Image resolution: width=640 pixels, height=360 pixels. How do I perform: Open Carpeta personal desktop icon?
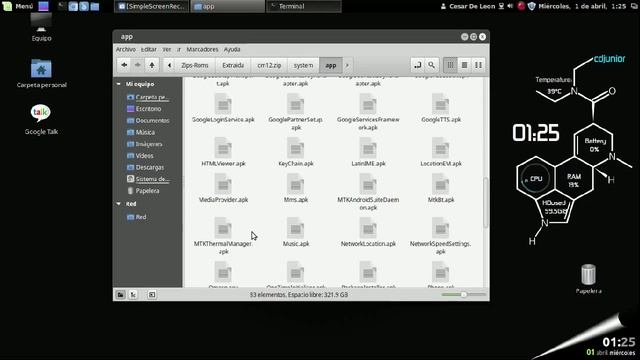click(x=41, y=73)
